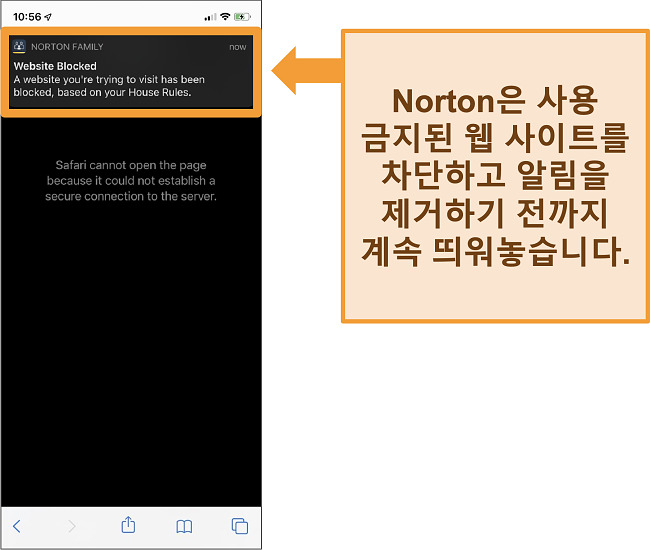Viewport: 650px width, 550px height.
Task: Tap the 'now' timestamp on the notification
Action: (238, 47)
